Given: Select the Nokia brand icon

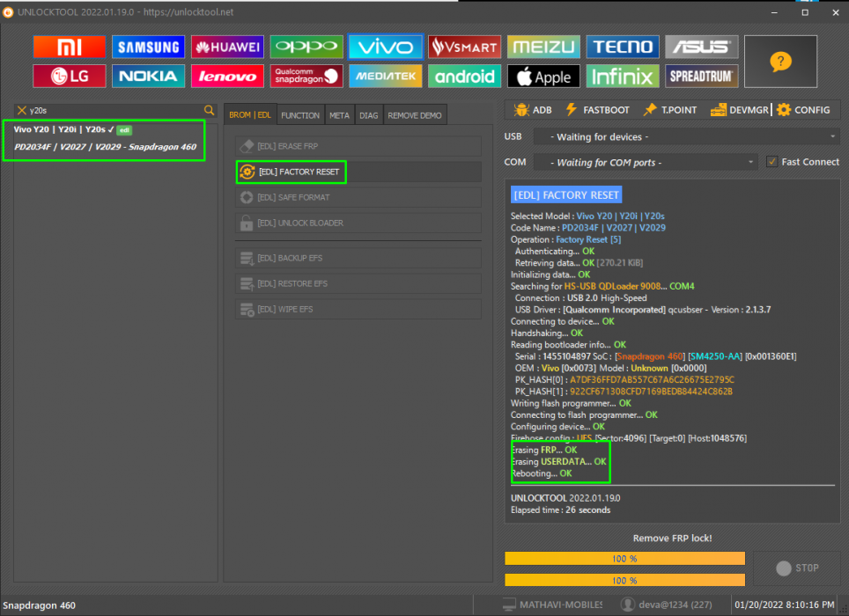Looking at the screenshot, I should [148, 77].
